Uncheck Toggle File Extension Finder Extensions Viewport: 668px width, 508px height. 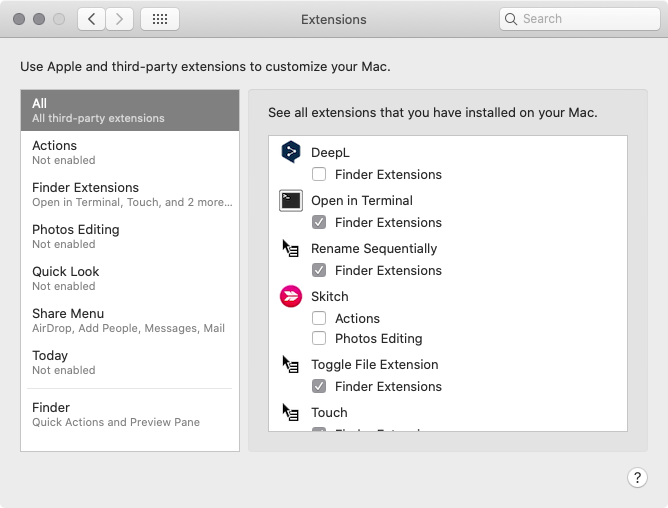click(319, 386)
